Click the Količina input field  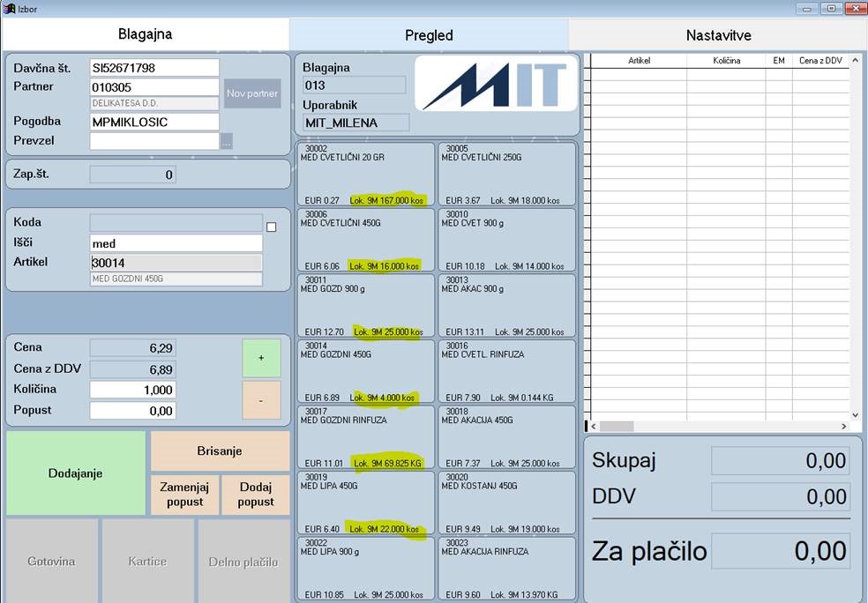[x=133, y=390]
